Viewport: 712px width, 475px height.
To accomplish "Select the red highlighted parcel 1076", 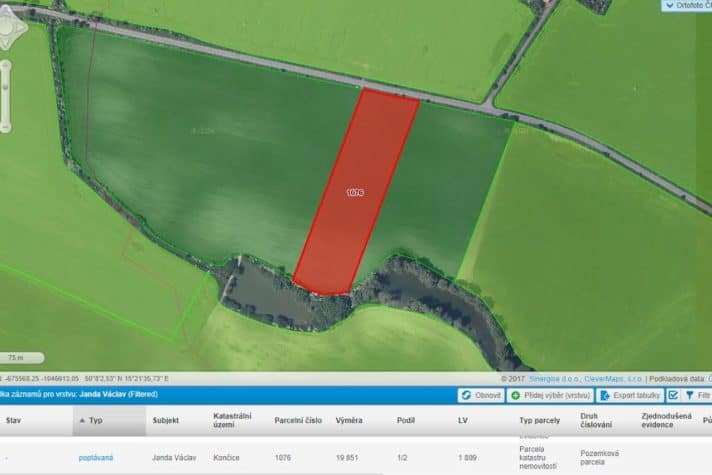I will (355, 192).
